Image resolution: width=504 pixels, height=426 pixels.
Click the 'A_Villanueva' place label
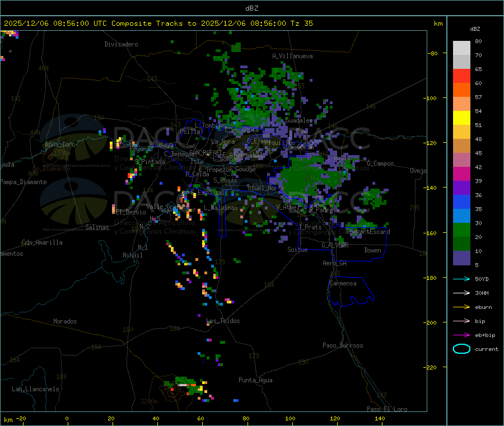click(292, 56)
